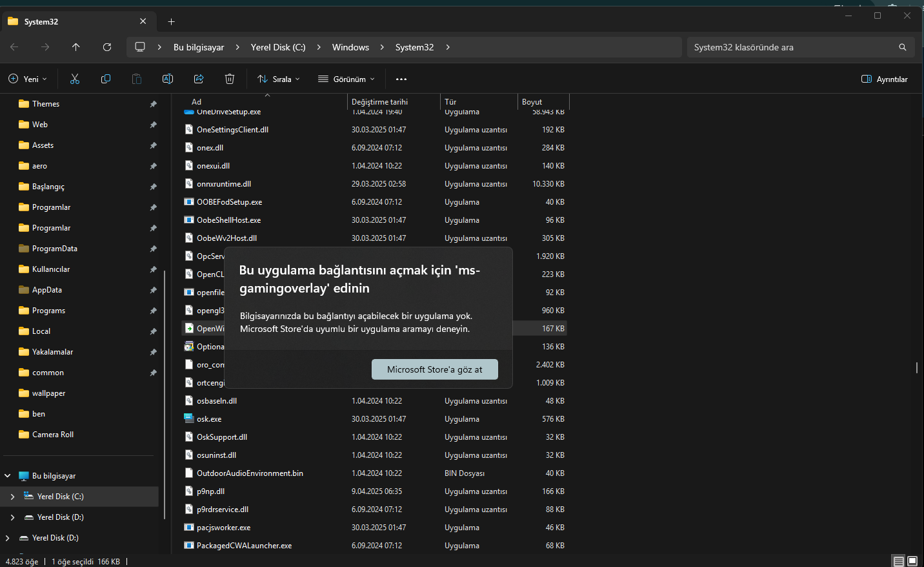Click the pin icon next to AppData
The image size is (924, 567).
point(153,290)
